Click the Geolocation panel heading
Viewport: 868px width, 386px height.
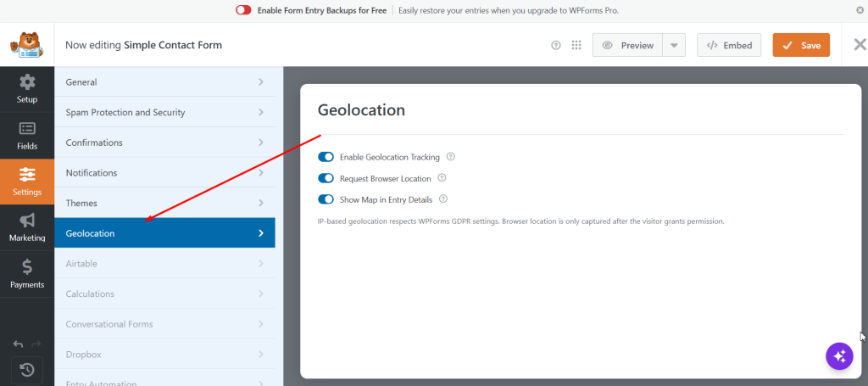361,110
